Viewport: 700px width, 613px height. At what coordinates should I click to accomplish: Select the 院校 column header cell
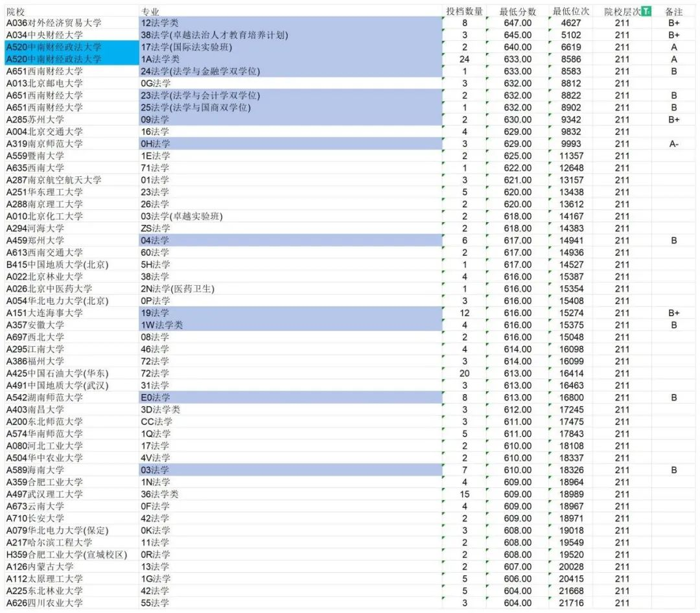tap(71, 12)
